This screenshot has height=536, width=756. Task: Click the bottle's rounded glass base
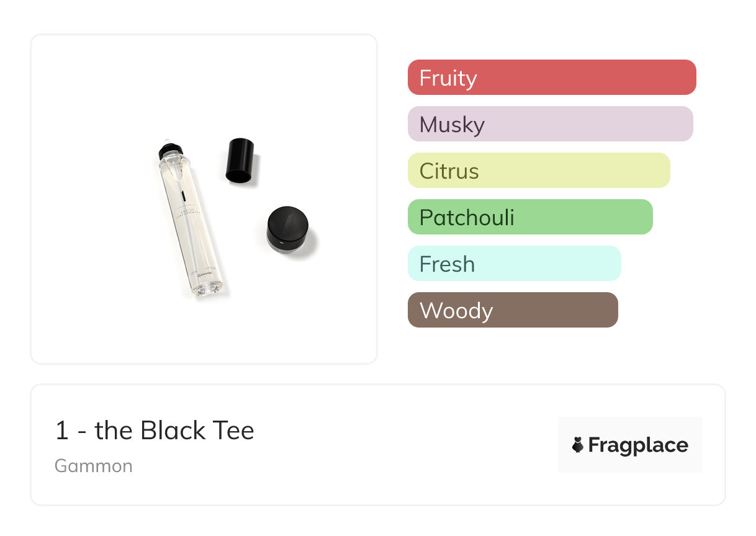pyautogui.click(x=209, y=287)
